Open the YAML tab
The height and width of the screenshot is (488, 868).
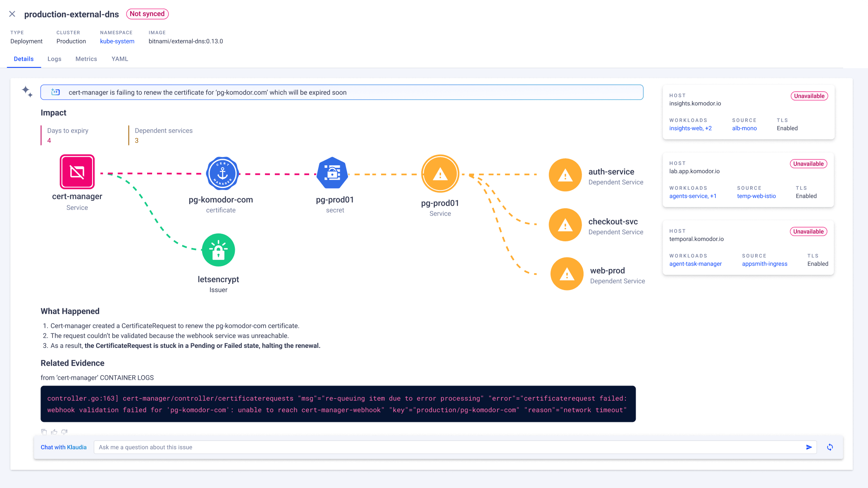click(x=120, y=59)
